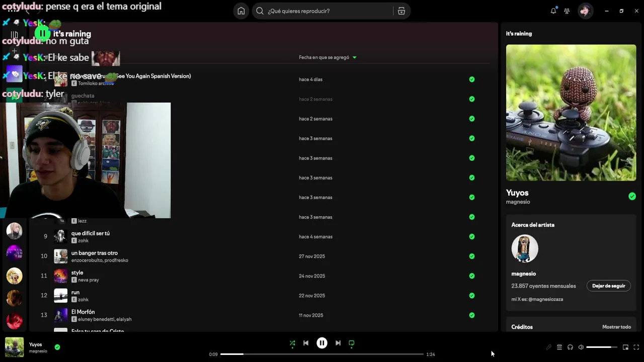This screenshot has width=644, height=362.
Task: Open connect to a device icon
Action: point(570,347)
